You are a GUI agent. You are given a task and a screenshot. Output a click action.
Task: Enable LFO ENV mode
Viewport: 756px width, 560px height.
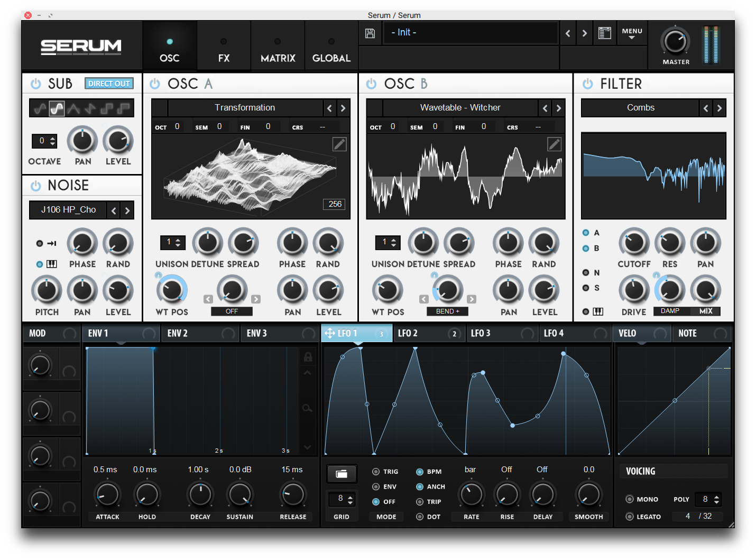click(x=376, y=486)
